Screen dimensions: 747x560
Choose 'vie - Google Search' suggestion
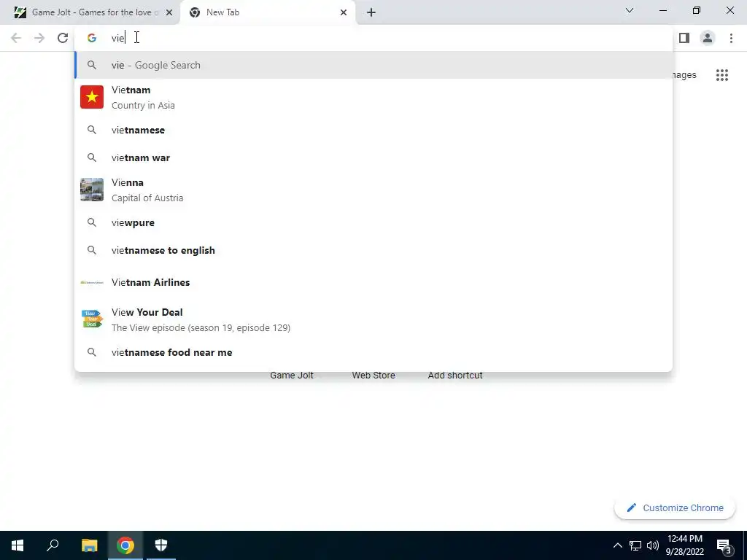pyautogui.click(x=373, y=65)
